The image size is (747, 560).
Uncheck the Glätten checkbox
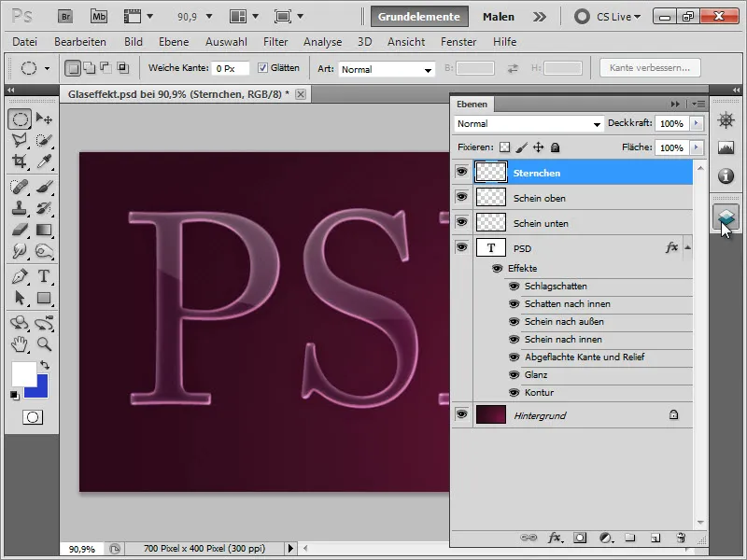tap(262, 68)
